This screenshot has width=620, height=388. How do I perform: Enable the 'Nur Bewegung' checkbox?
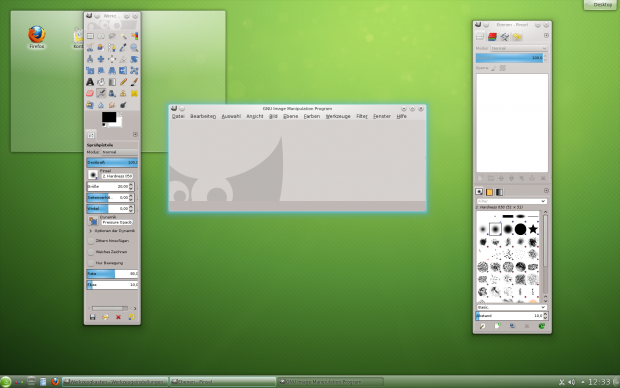[x=91, y=263]
